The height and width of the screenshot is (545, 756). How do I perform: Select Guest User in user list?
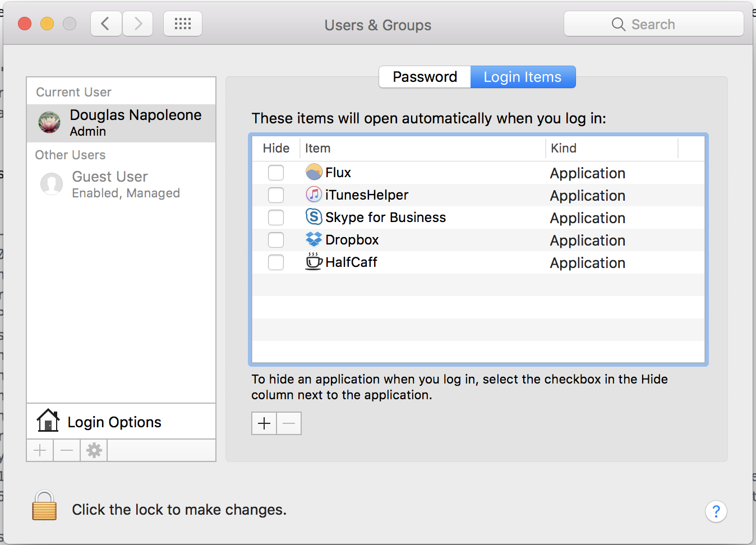[x=121, y=184]
